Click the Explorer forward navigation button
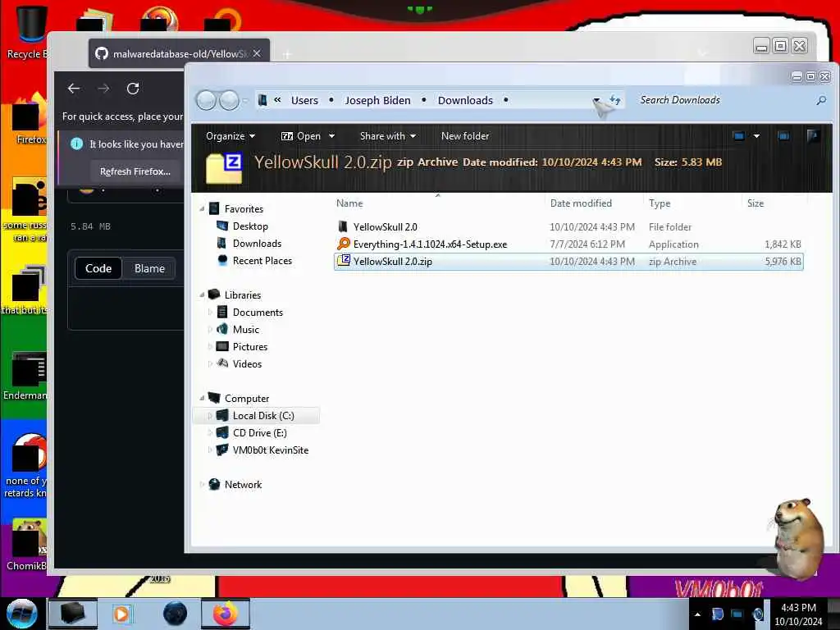840x630 pixels. (x=230, y=100)
